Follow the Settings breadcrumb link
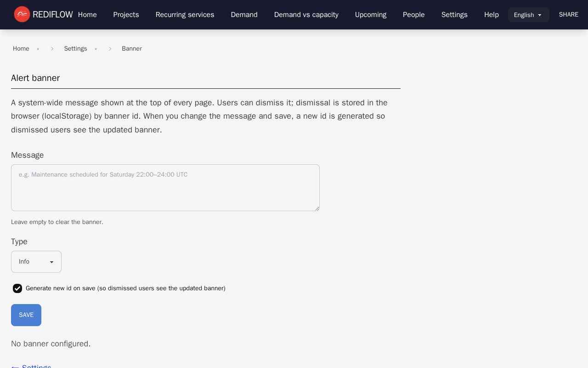This screenshot has width=588, height=368. click(75, 48)
